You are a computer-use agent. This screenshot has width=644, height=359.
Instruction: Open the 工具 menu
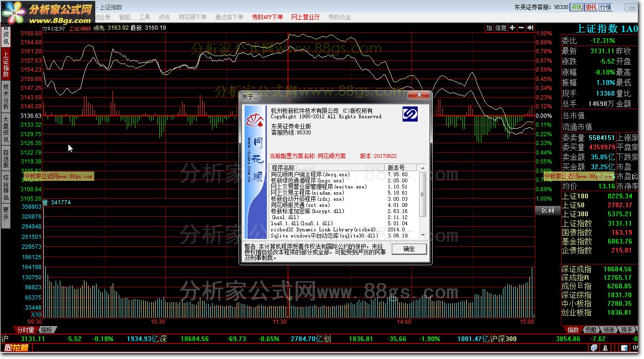click(144, 17)
